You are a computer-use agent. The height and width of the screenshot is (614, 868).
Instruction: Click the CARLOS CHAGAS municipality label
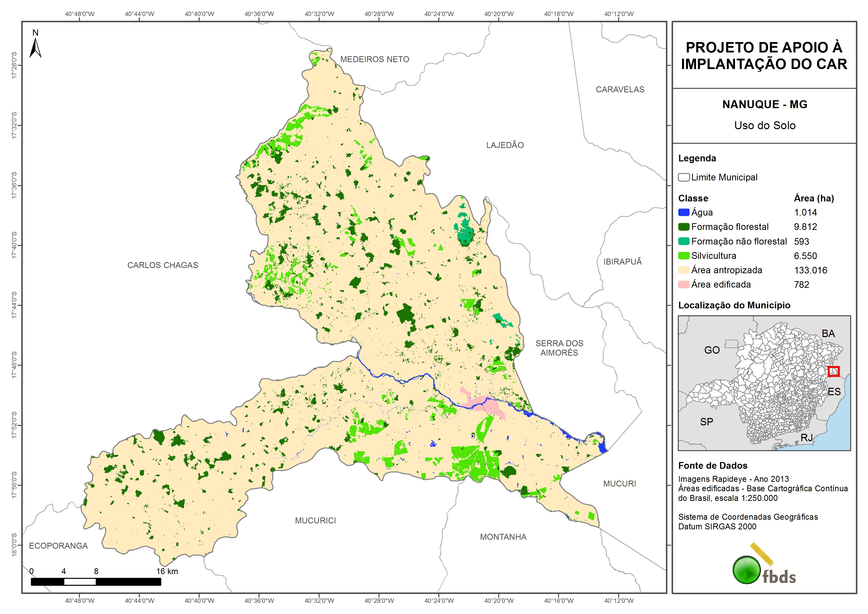coord(163,265)
